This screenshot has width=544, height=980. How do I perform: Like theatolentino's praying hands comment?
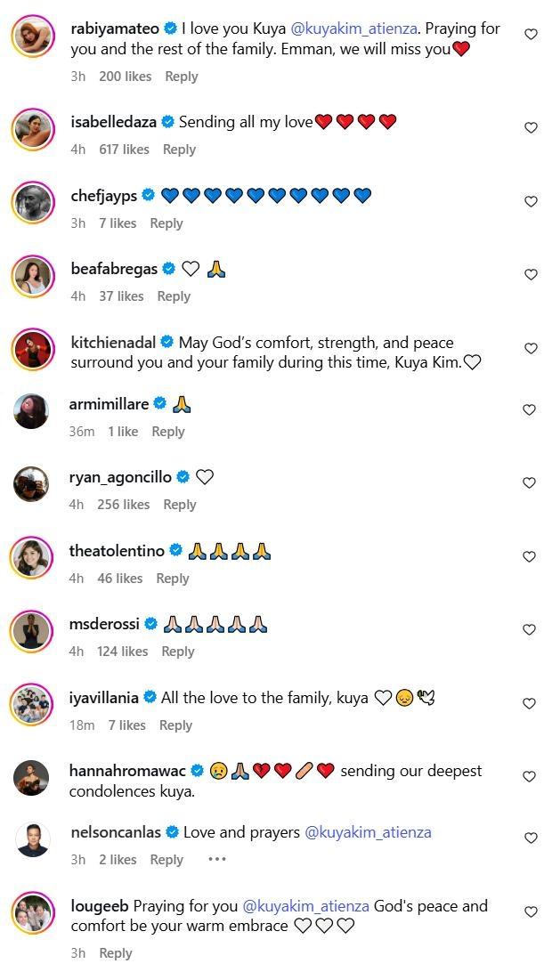tap(531, 557)
